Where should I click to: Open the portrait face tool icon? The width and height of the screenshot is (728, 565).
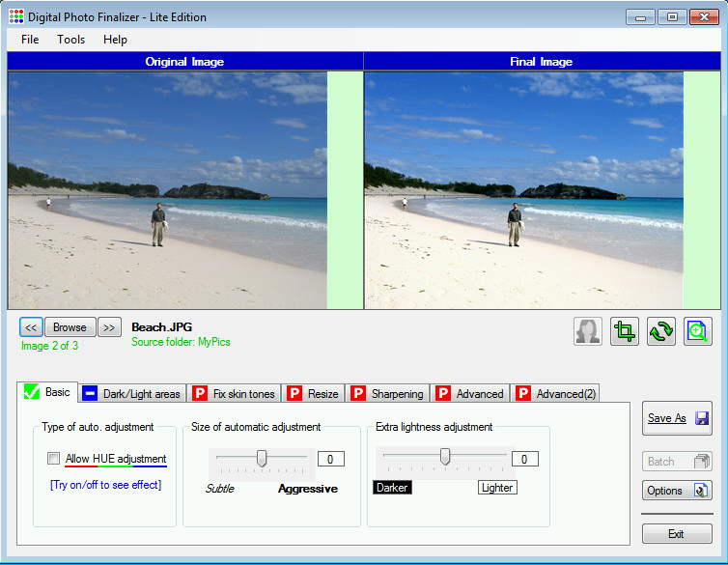588,331
